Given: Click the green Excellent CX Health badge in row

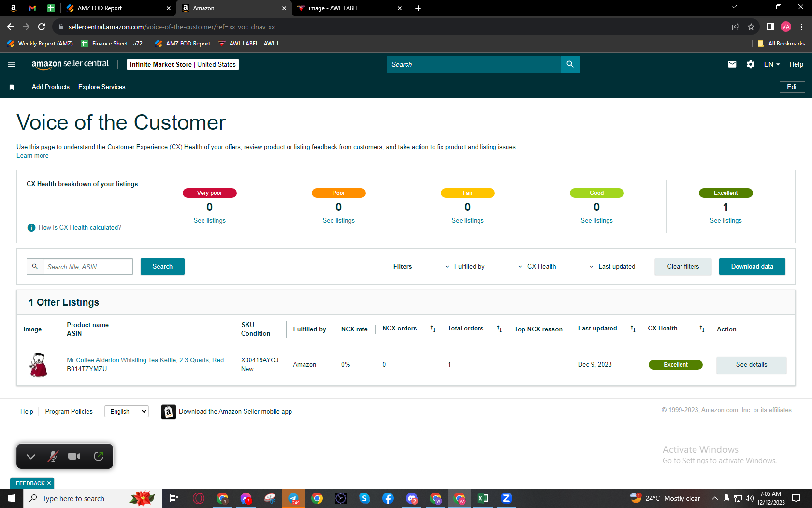Looking at the screenshot, I should click(676, 365).
